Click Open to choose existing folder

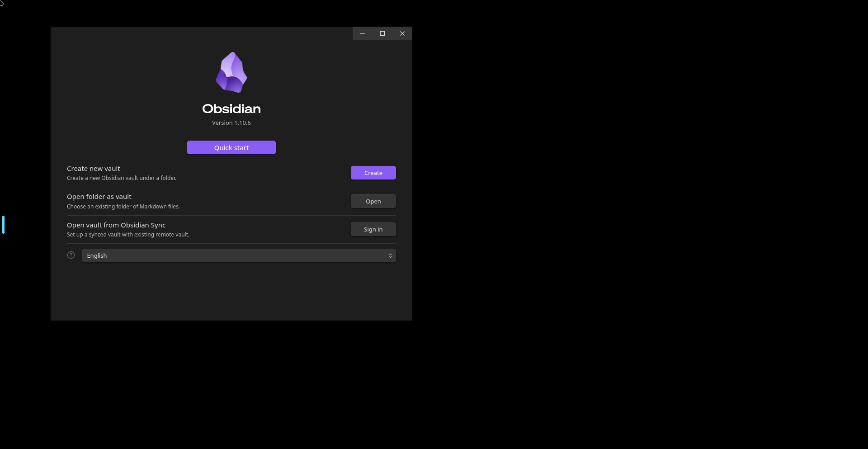coord(373,201)
